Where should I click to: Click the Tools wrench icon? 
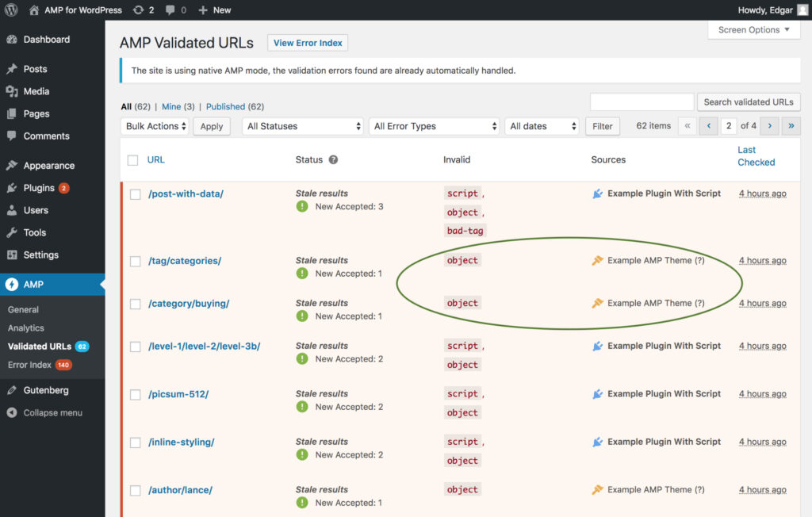(x=12, y=232)
